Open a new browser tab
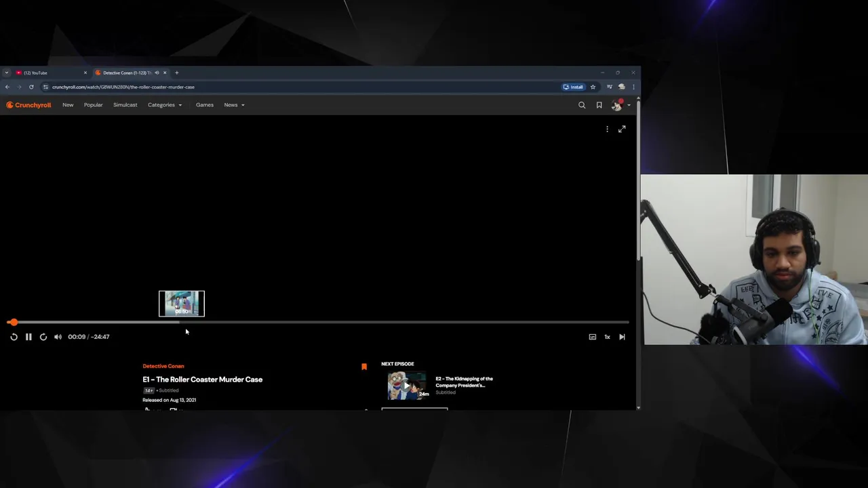 (177, 73)
